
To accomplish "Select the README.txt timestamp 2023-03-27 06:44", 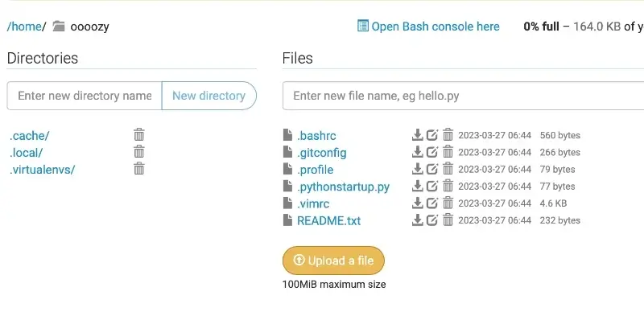I will (494, 220).
